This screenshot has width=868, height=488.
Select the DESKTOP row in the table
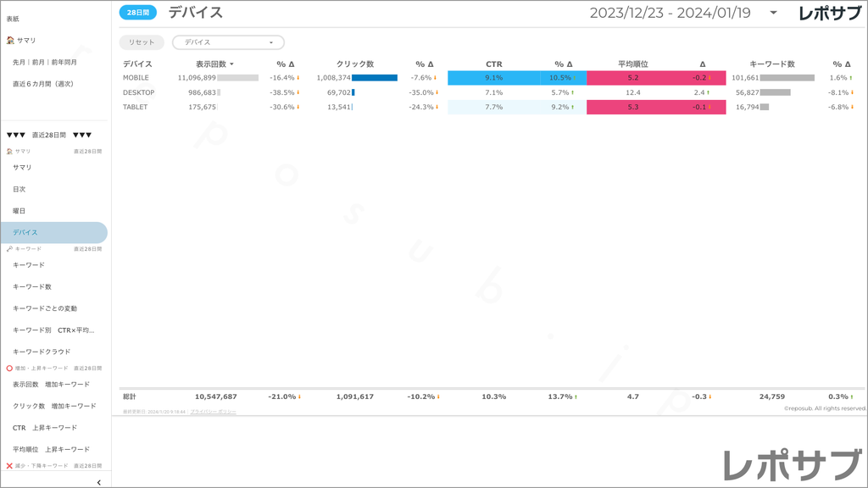pyautogui.click(x=138, y=92)
